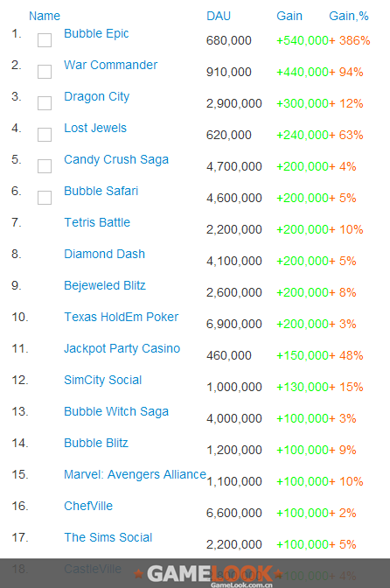This screenshot has width=390, height=588.
Task: Follow the Bejeweled Blitz link
Action: click(x=105, y=285)
